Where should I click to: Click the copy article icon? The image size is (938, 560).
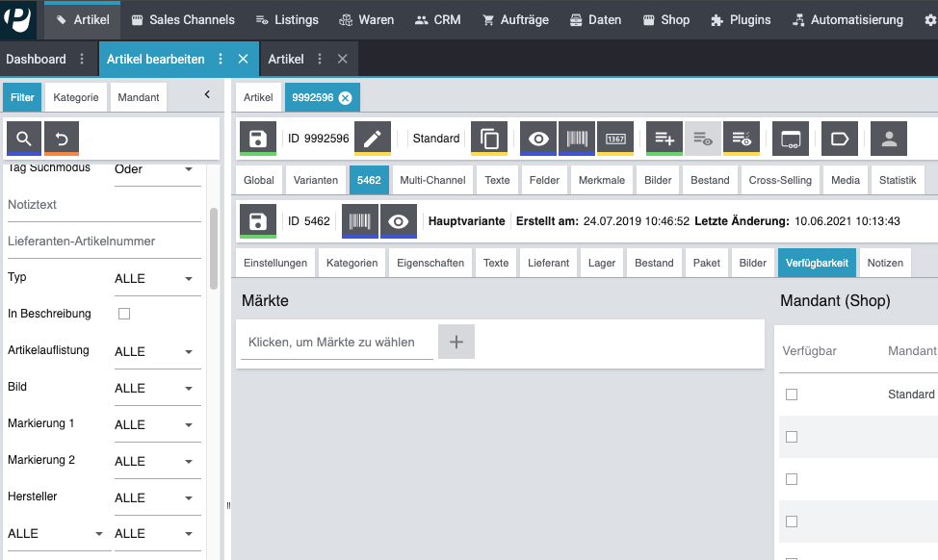[489, 138]
